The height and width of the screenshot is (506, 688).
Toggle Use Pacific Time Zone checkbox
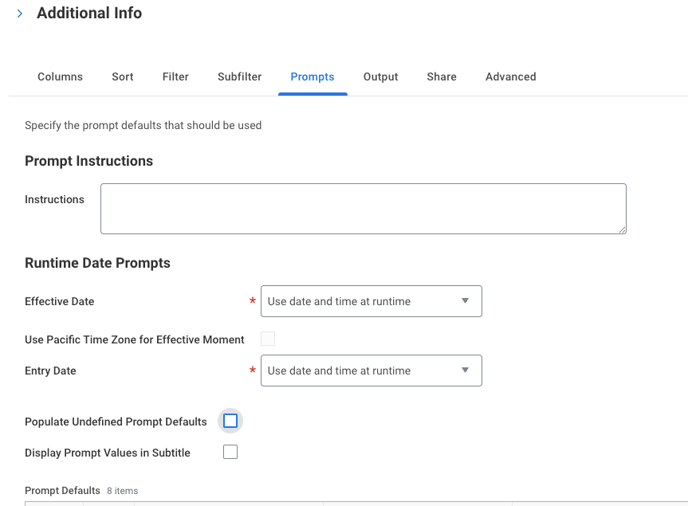pos(268,339)
